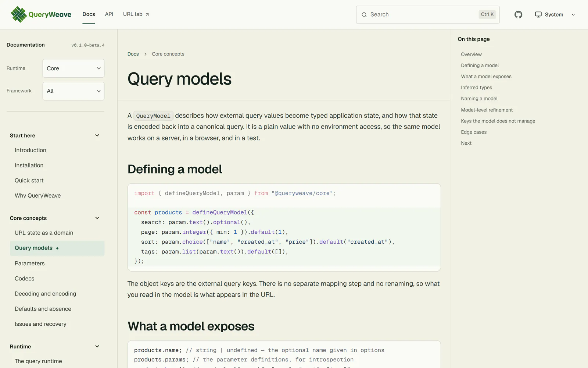Image resolution: width=588 pixels, height=368 pixels.
Task: Click the search magnifier icon
Action: [x=364, y=15]
